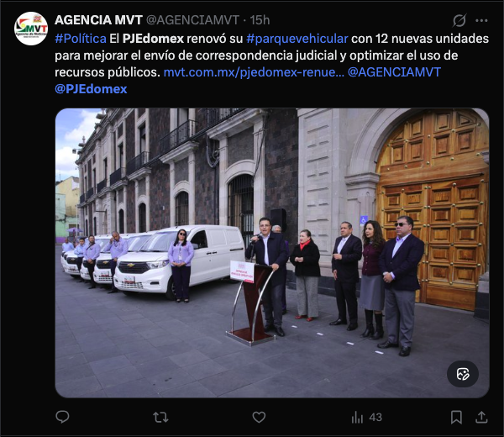Like the post with heart icon
This screenshot has height=437, width=504.
(259, 418)
